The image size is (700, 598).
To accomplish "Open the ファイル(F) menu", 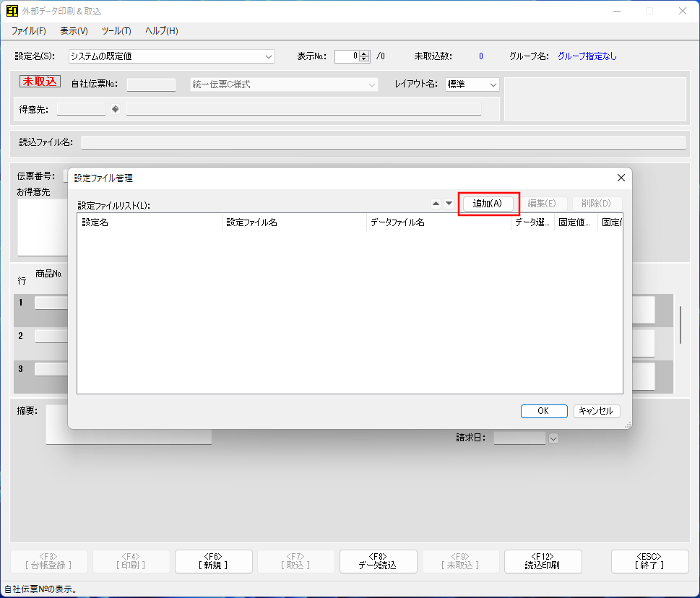I will click(29, 31).
